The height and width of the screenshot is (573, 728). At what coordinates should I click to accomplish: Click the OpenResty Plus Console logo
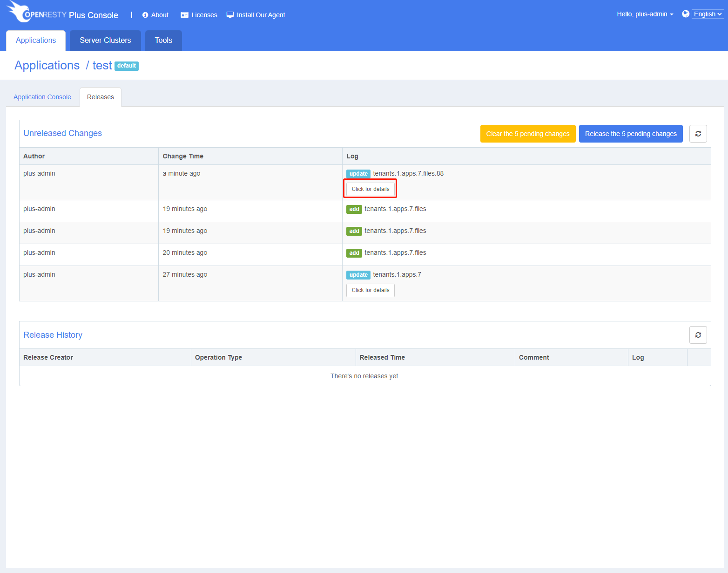(x=63, y=12)
